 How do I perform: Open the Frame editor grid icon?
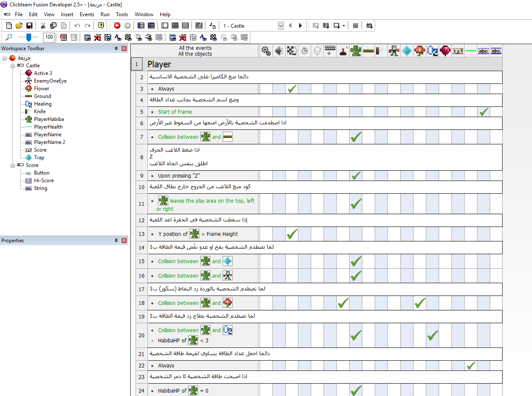[x=151, y=26]
